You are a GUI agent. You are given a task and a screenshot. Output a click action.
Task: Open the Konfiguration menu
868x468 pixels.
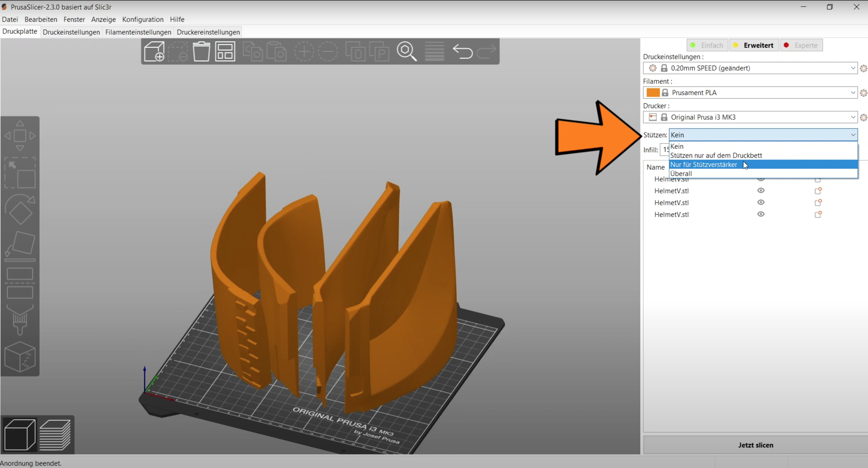point(142,19)
